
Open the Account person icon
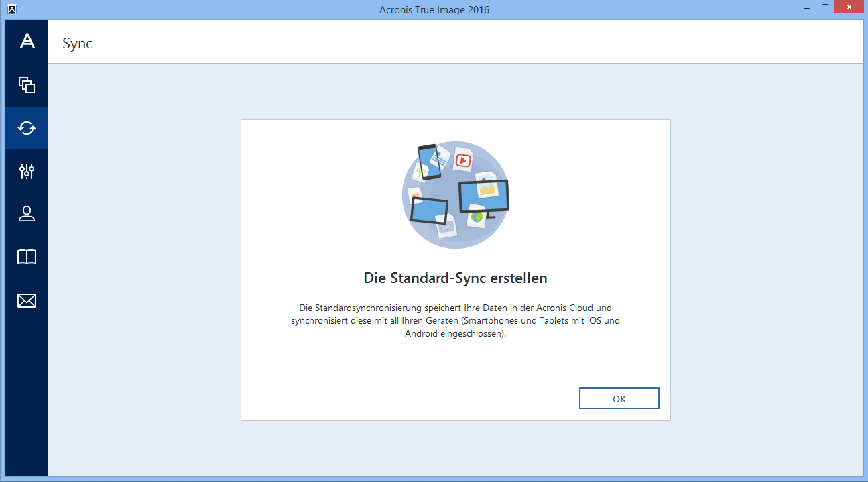click(27, 214)
